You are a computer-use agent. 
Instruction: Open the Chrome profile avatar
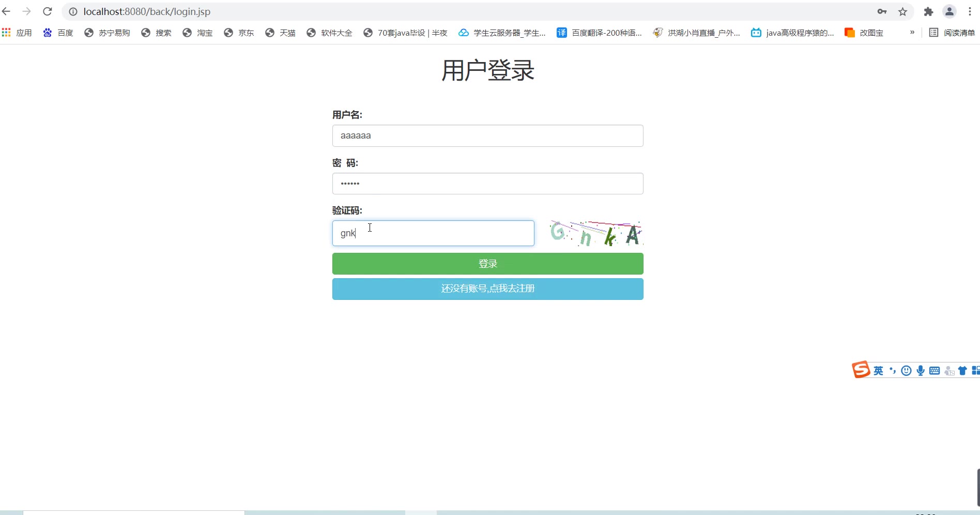click(x=950, y=11)
